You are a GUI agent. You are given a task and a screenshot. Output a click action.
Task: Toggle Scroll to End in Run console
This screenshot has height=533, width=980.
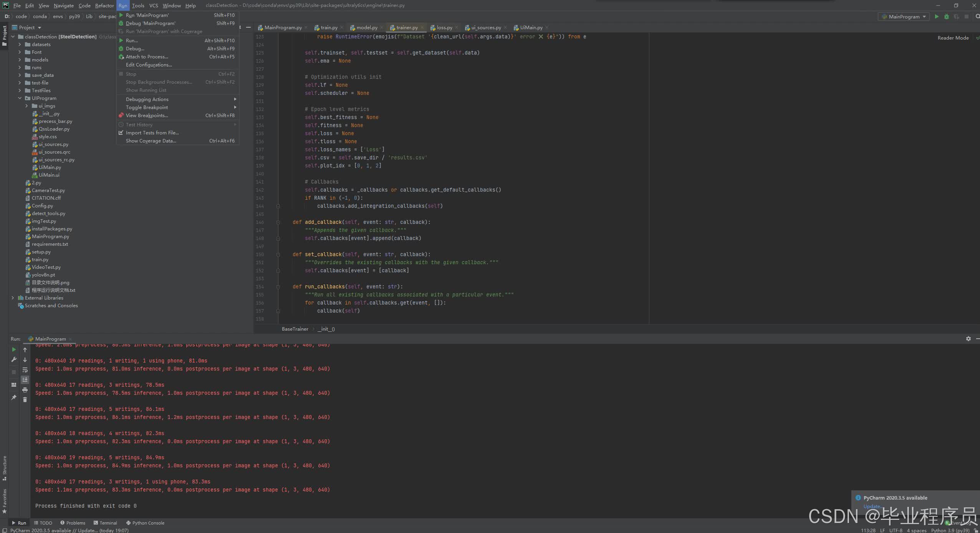point(25,379)
